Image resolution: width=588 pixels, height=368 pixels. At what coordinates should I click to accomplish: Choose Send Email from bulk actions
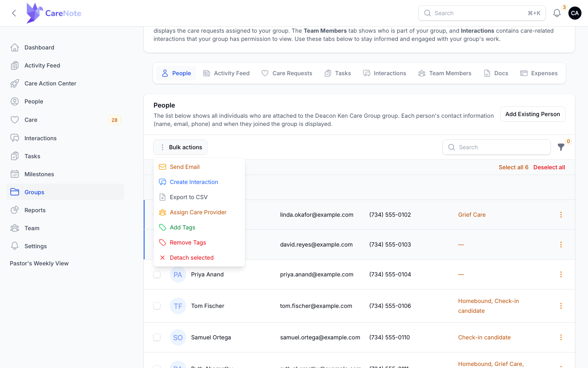199,167
